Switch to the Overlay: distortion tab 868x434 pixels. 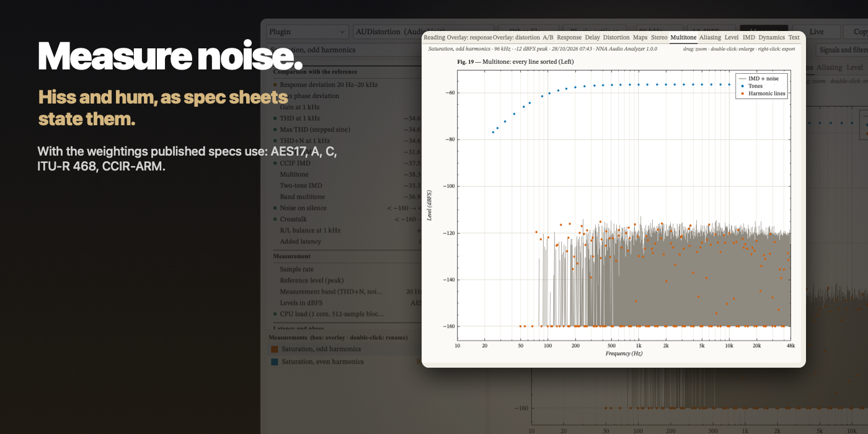coord(516,38)
